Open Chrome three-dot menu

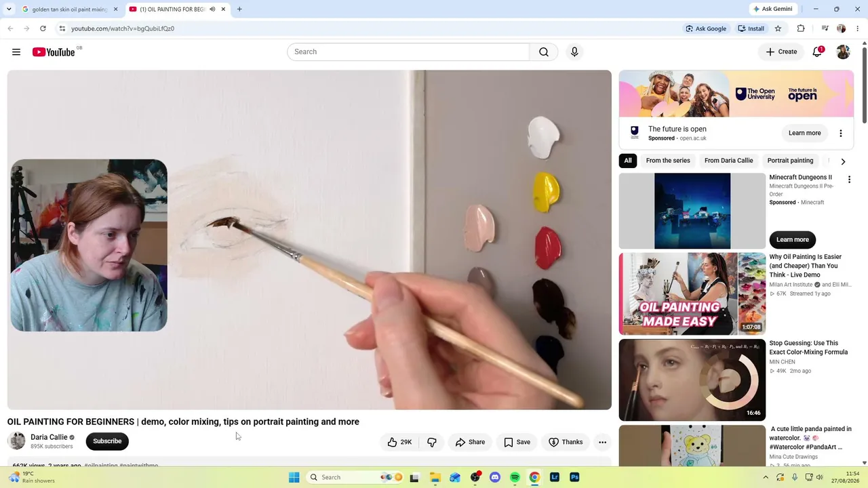pyautogui.click(x=858, y=28)
